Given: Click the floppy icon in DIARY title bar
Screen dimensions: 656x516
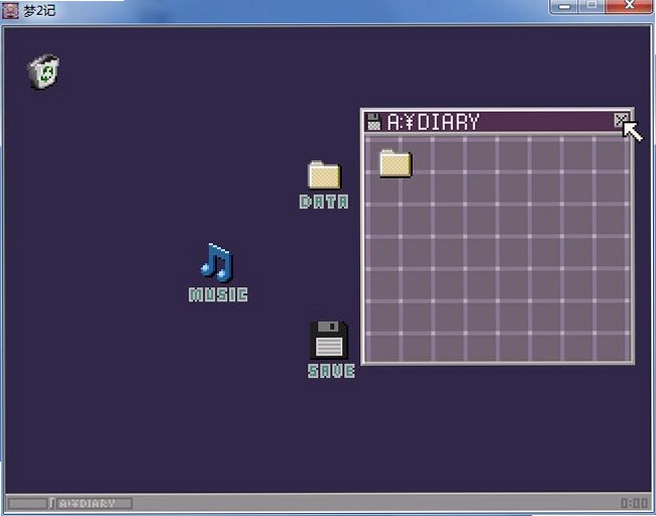Looking at the screenshot, I should 374,122.
